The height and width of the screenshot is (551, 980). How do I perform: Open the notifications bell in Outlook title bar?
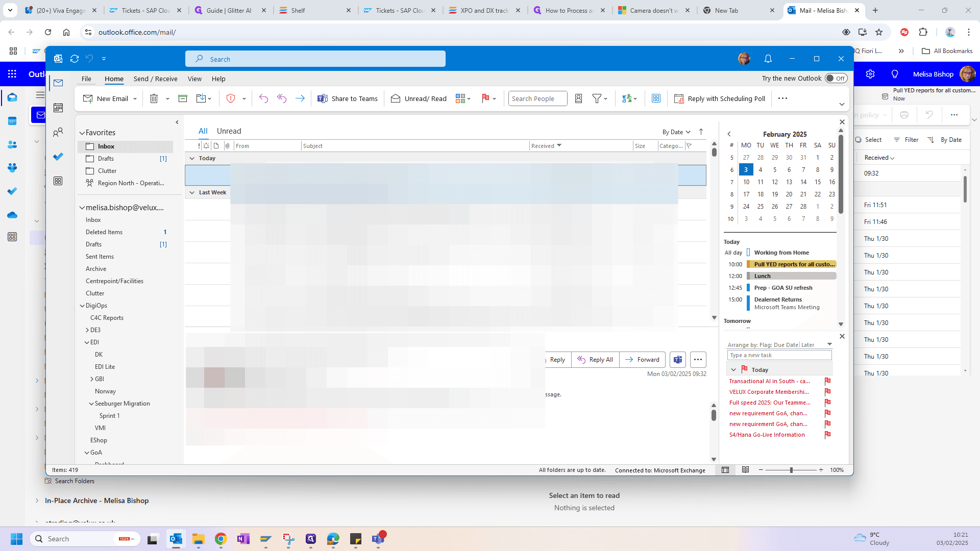pyautogui.click(x=768, y=59)
